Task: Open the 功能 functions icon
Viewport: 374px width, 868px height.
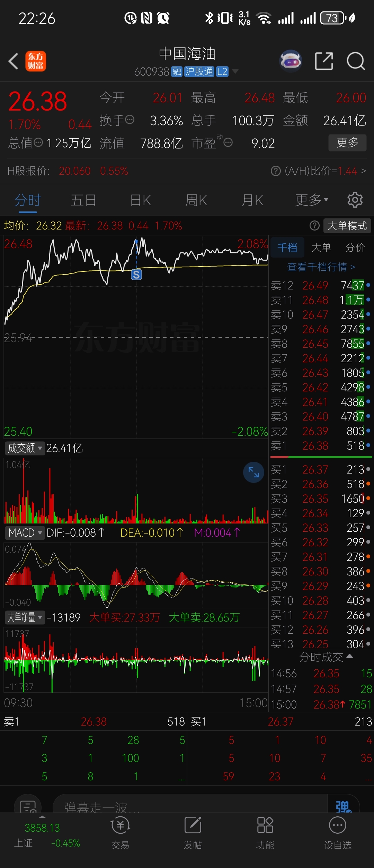Action: [265, 833]
